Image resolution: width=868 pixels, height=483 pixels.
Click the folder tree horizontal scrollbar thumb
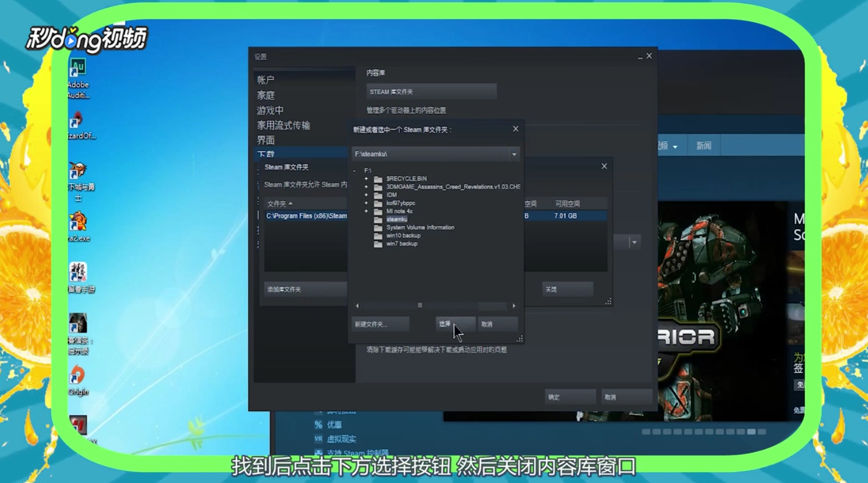click(x=420, y=305)
